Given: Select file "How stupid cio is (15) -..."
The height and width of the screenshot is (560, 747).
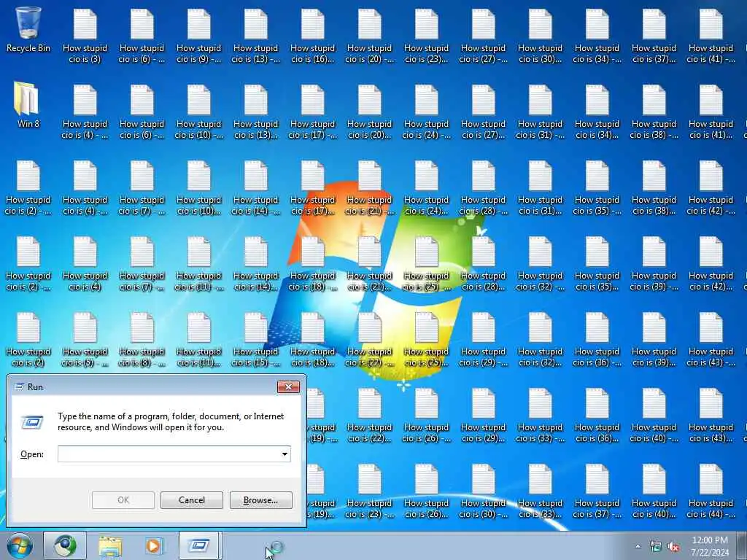Looking at the screenshot, I should coord(256,340).
